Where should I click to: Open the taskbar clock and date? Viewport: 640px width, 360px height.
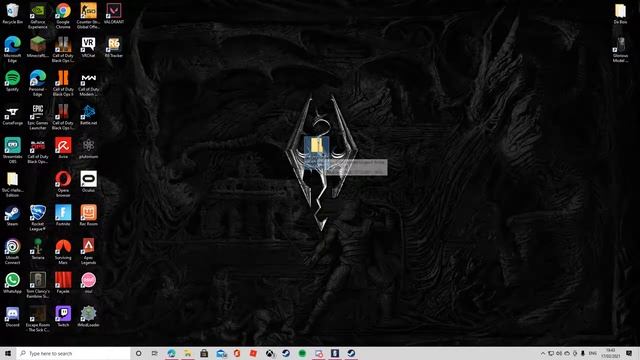[611, 353]
